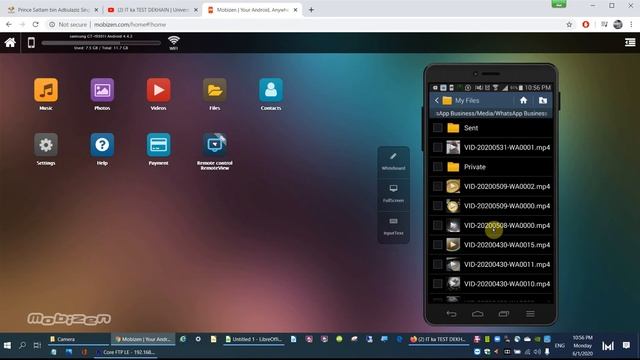Check the box for VID-20200430-WA0010.mp4
The height and width of the screenshot is (360, 640).
click(x=438, y=284)
